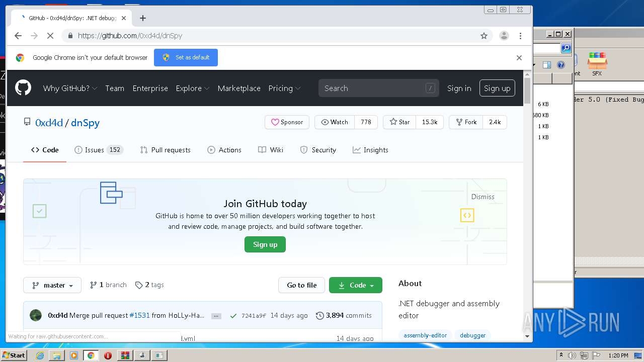The image size is (644, 362).
Task: Click the header Sign up button
Action: (497, 88)
